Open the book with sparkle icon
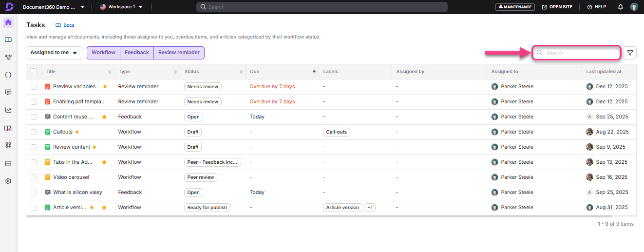The width and height of the screenshot is (644, 252). click(8, 128)
